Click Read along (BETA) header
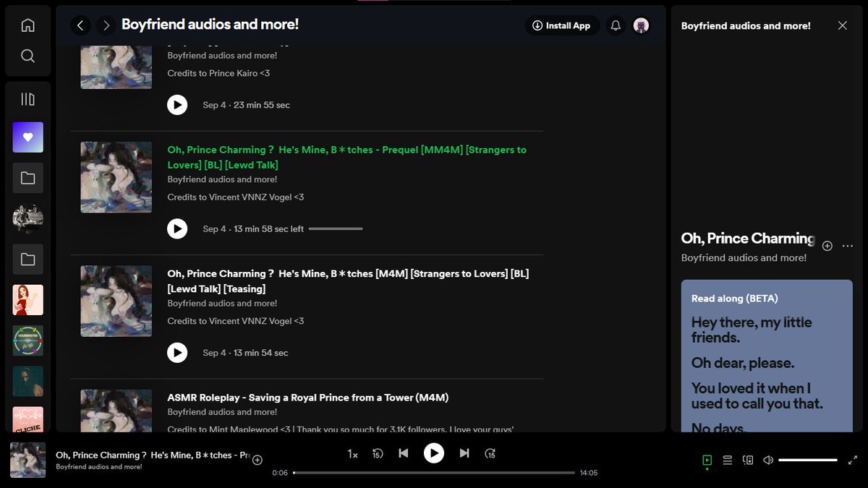Viewport: 868px width, 488px height. point(735,298)
